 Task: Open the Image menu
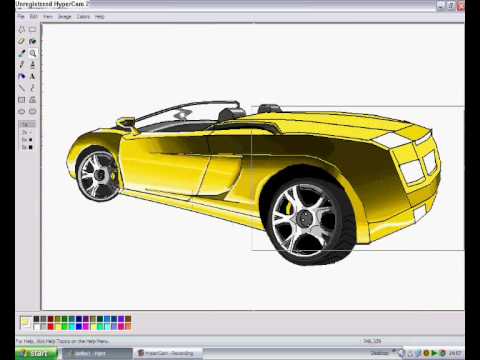pyautogui.click(x=64, y=16)
